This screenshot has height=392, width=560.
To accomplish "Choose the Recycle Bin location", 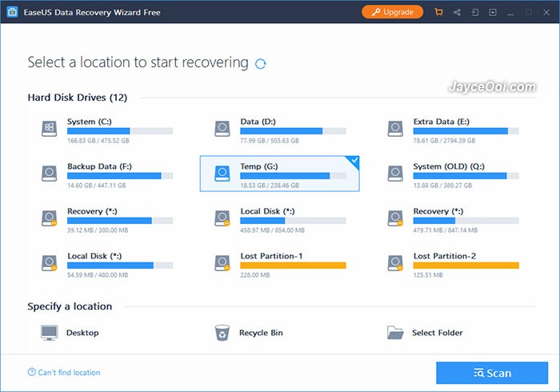I will [x=249, y=333].
